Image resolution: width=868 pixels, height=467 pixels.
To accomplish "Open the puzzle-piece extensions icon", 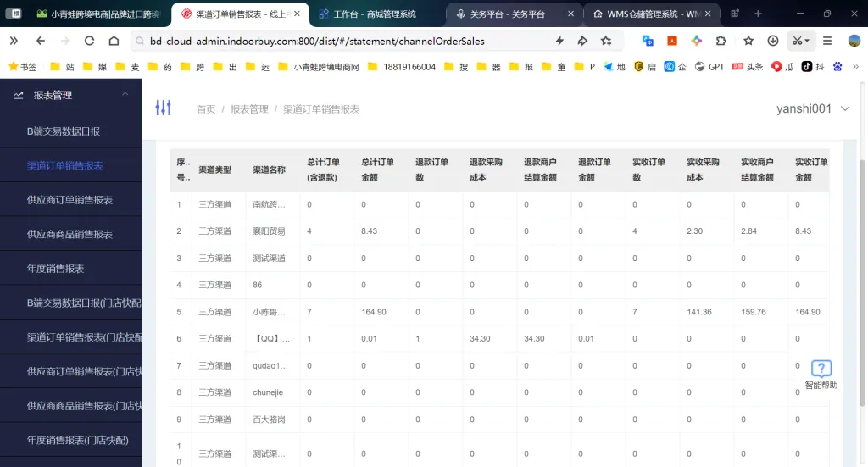I will pyautogui.click(x=721, y=41).
